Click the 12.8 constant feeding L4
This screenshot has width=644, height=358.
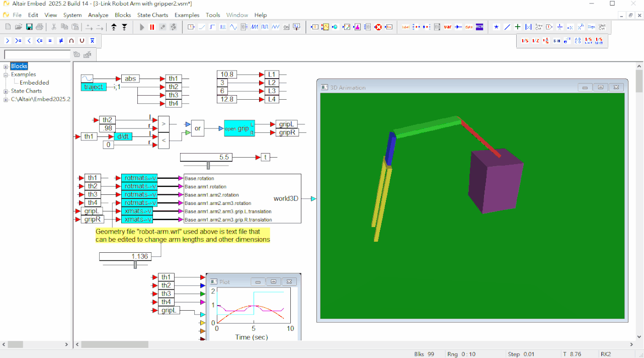point(227,99)
